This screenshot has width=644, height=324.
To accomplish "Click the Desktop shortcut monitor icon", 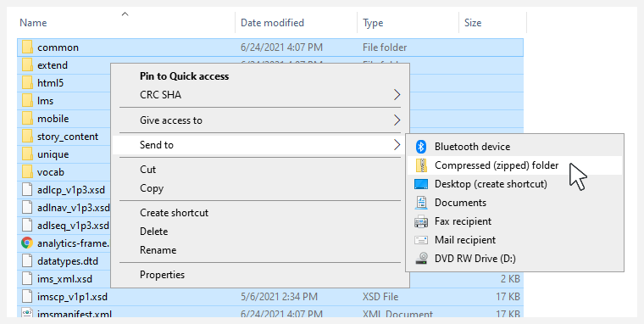I will pyautogui.click(x=421, y=184).
